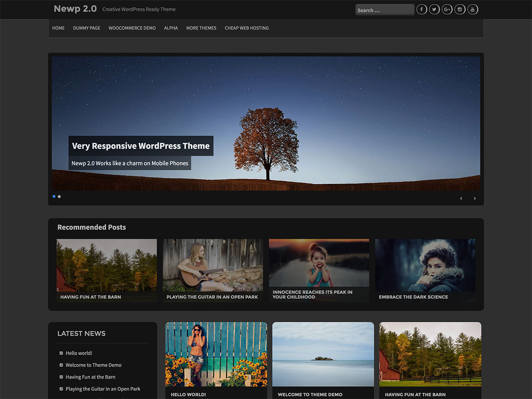Open the Hello world! latest news link
The width and height of the screenshot is (532, 399).
tap(79, 353)
